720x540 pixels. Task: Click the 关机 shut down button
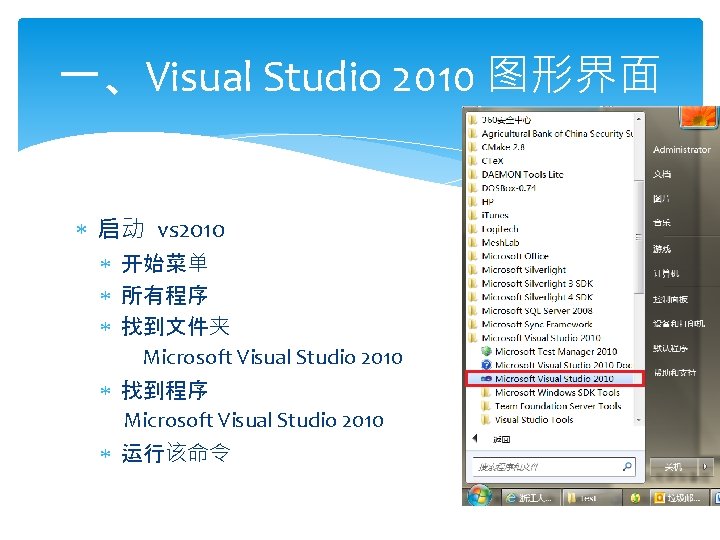(x=674, y=467)
